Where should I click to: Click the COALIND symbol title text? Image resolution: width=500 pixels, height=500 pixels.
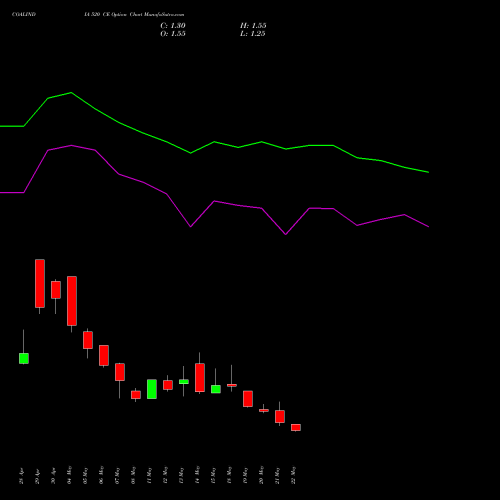pyautogui.click(x=24, y=15)
